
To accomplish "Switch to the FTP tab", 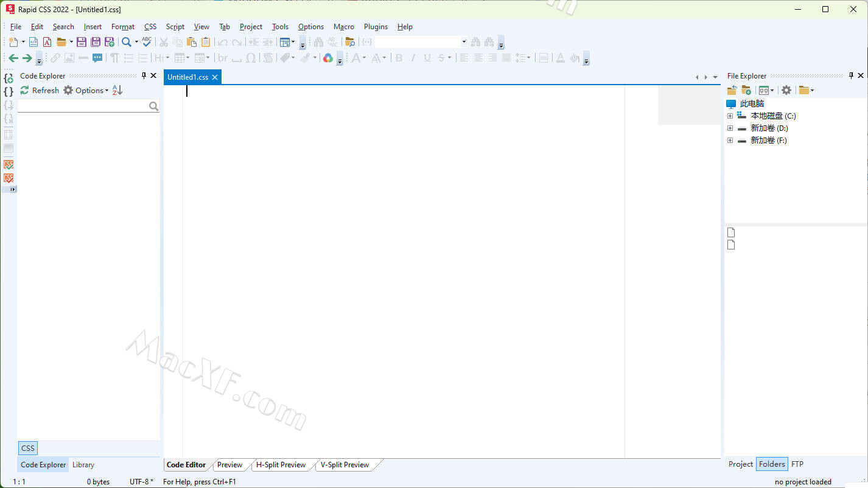I will [x=797, y=464].
